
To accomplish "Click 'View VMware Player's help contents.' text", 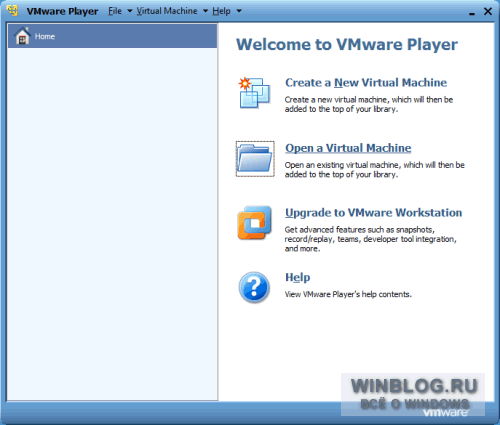I will (x=348, y=294).
